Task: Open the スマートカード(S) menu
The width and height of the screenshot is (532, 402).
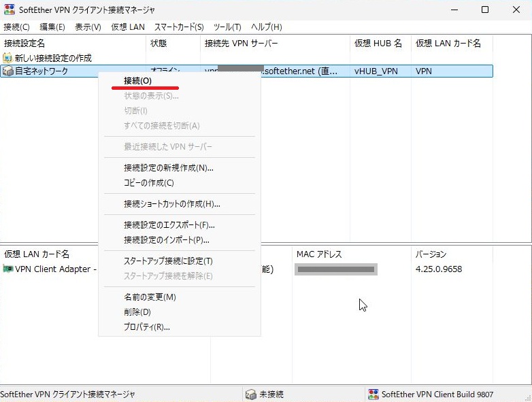Action: pos(179,27)
